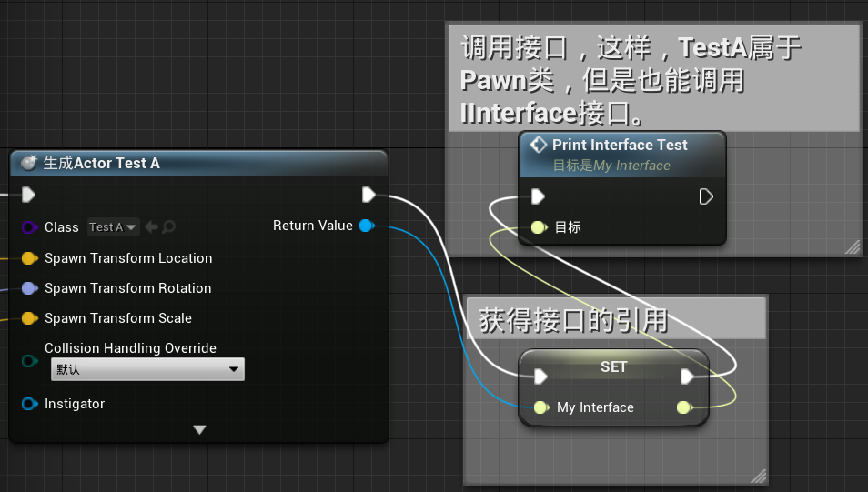Use the selected asset arrow beside Class
This screenshot has height=492, width=868.
pos(151,227)
